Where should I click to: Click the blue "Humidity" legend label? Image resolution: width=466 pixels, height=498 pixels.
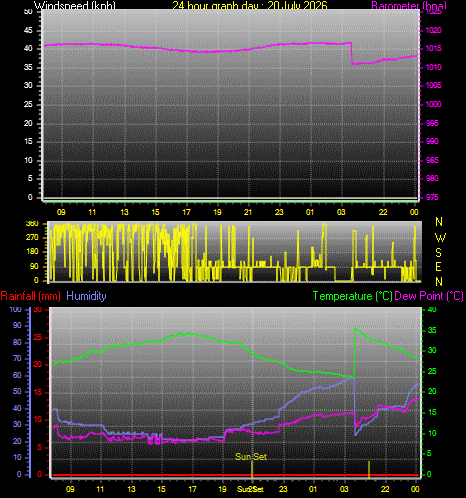coord(86,296)
